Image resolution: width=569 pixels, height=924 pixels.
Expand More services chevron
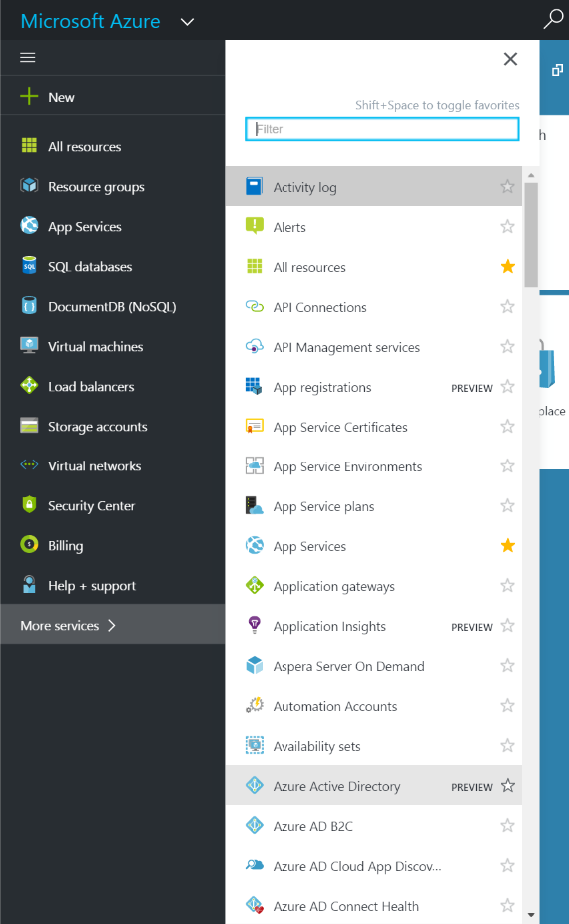(112, 625)
